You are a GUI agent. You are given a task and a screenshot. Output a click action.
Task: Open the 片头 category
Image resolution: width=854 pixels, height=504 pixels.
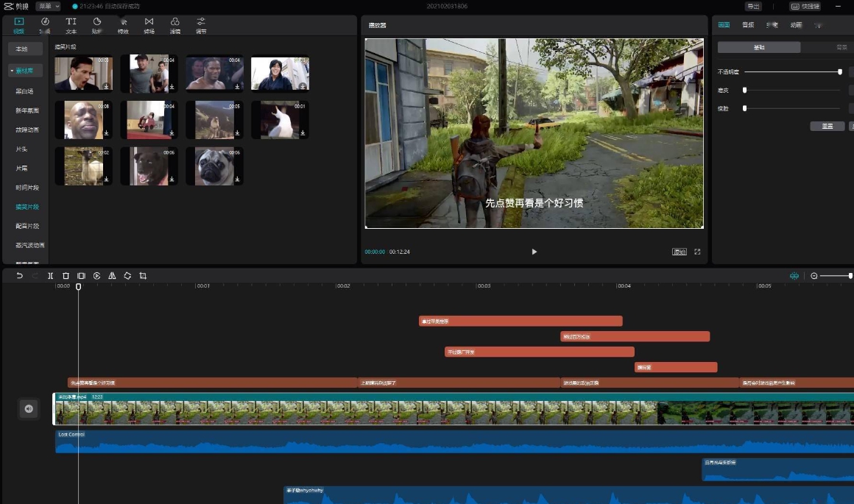(x=21, y=149)
